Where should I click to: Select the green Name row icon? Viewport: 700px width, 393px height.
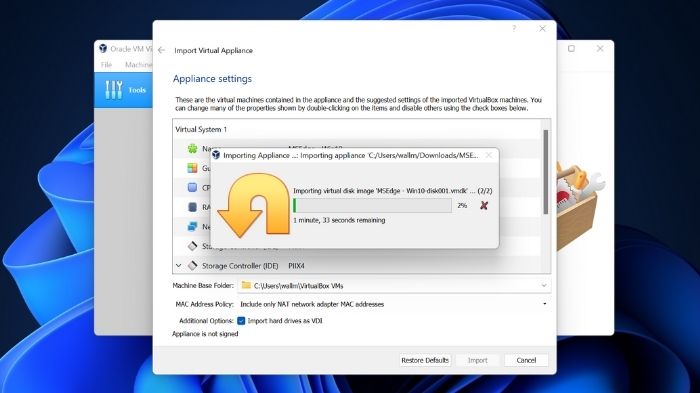192,148
